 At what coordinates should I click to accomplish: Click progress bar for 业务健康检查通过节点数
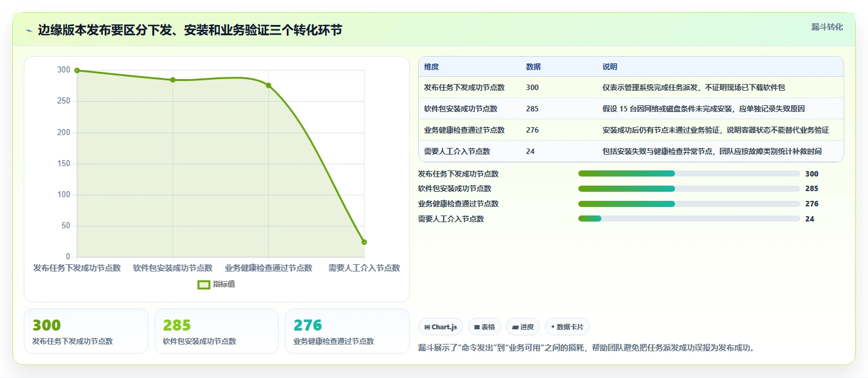click(689, 204)
